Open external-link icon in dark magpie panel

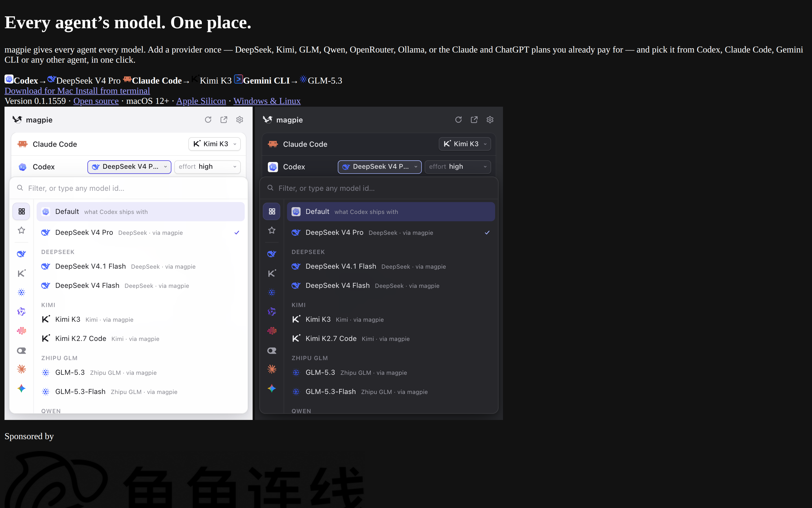point(474,120)
